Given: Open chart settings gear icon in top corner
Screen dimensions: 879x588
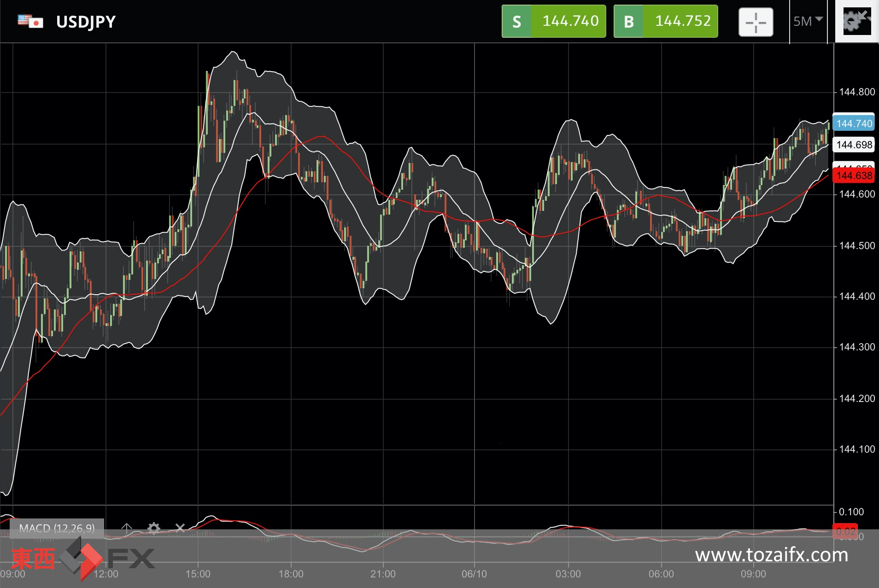Looking at the screenshot, I should 857,21.
